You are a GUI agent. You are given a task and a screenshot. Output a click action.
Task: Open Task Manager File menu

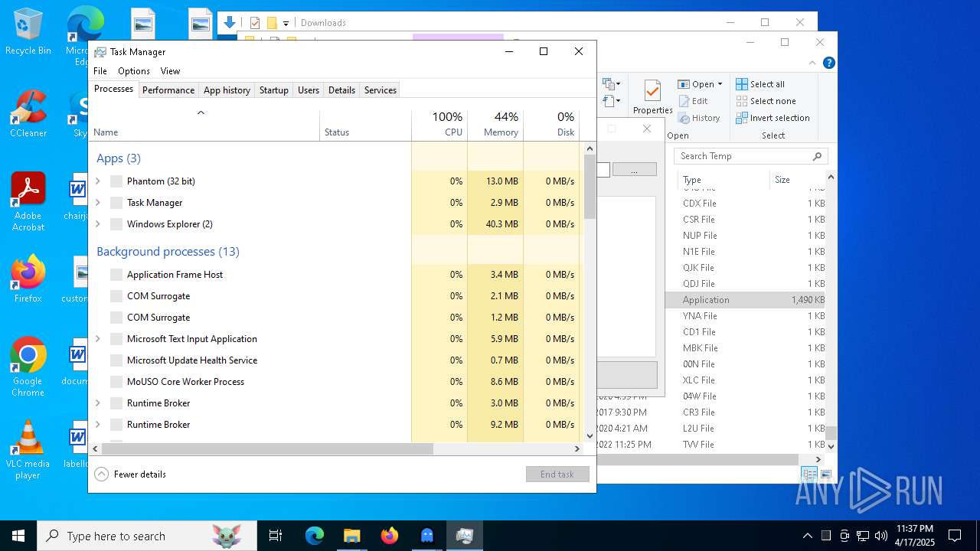(x=100, y=71)
